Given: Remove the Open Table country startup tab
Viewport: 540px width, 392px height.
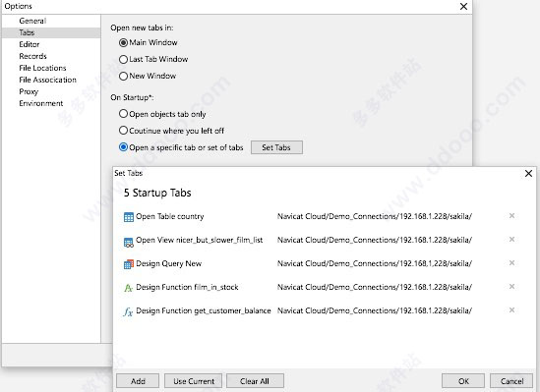Looking at the screenshot, I should coord(511,215).
